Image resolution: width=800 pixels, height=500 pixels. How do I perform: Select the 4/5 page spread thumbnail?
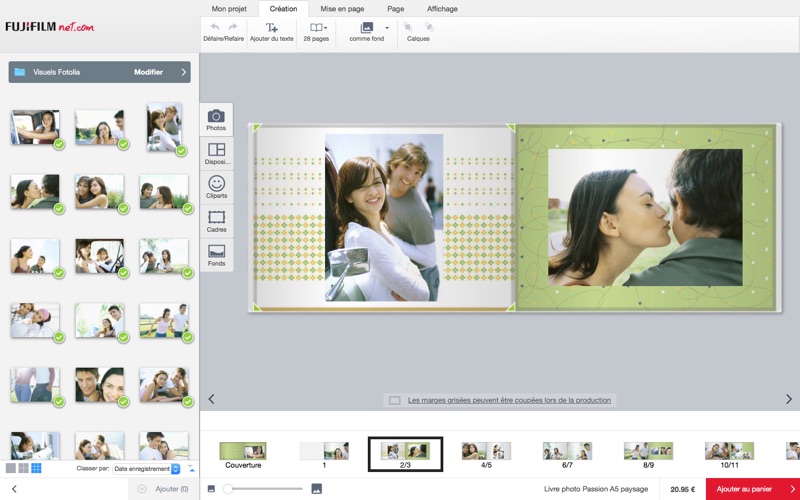point(486,452)
